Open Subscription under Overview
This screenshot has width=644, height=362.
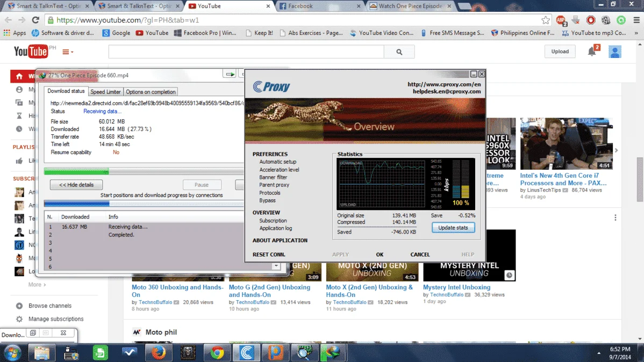273,220
